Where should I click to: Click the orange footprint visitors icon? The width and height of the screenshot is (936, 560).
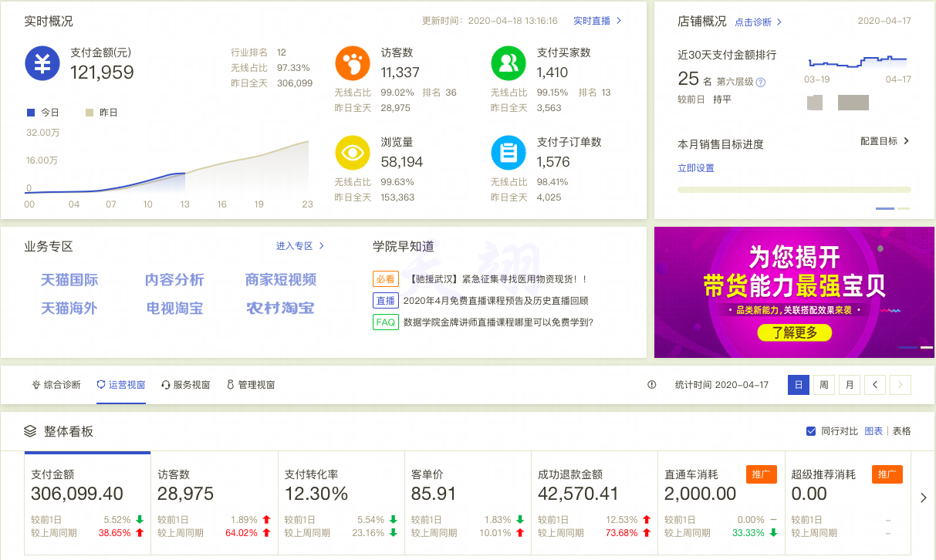tap(353, 63)
